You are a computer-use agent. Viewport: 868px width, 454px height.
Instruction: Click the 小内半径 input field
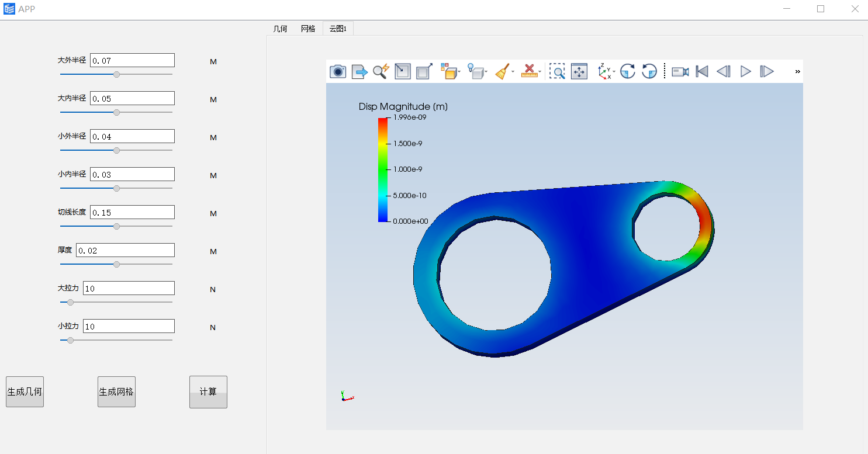point(133,174)
